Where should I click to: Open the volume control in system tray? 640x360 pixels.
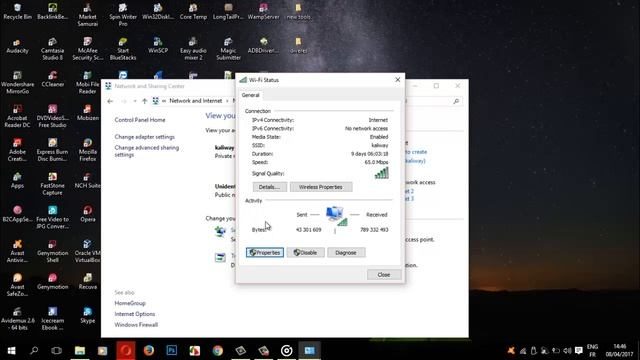(x=567, y=351)
